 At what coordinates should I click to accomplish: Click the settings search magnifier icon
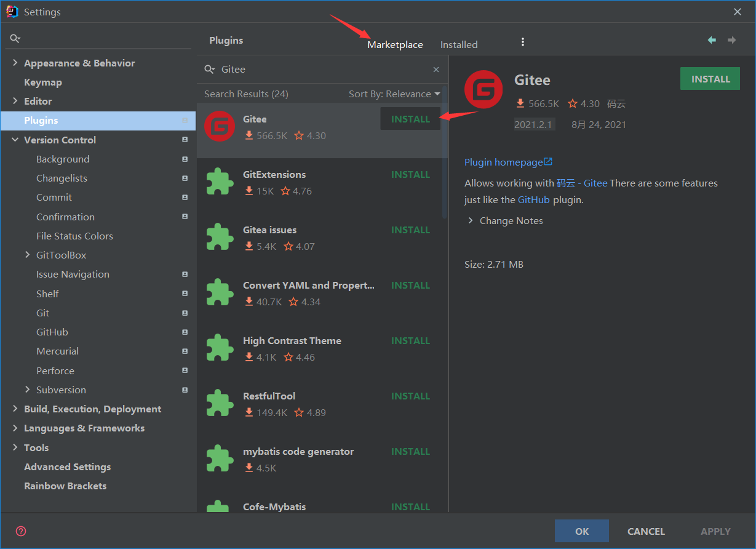tap(15, 39)
